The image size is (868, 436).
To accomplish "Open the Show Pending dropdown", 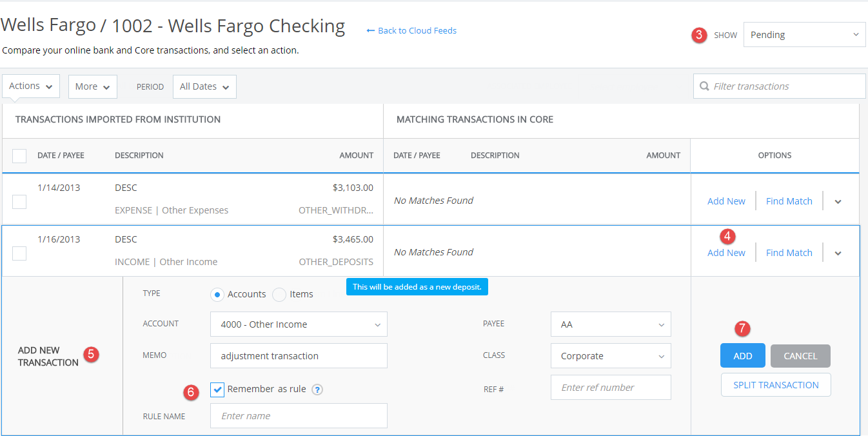I will click(804, 34).
